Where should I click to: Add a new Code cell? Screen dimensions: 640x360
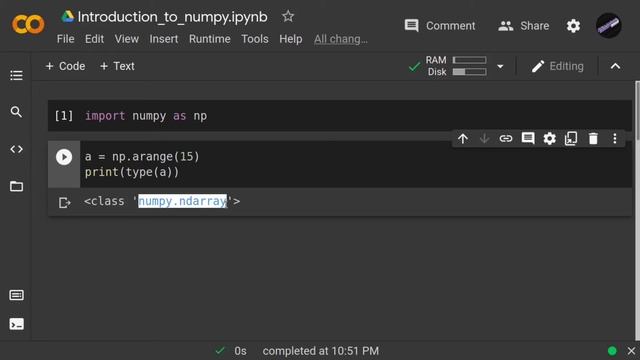65,66
